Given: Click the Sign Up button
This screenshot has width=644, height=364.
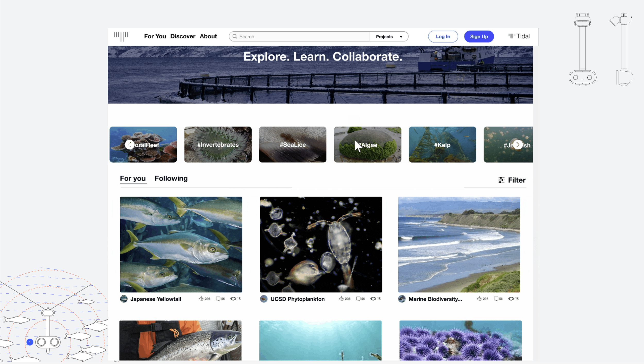Looking at the screenshot, I should coord(479,37).
